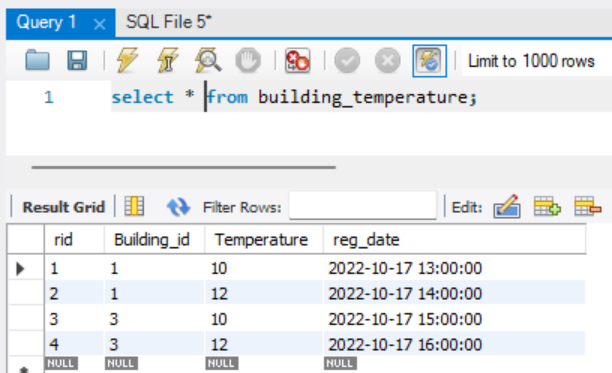Click the rollback X icon
Viewport: 612px width, 373px height.
pos(388,60)
